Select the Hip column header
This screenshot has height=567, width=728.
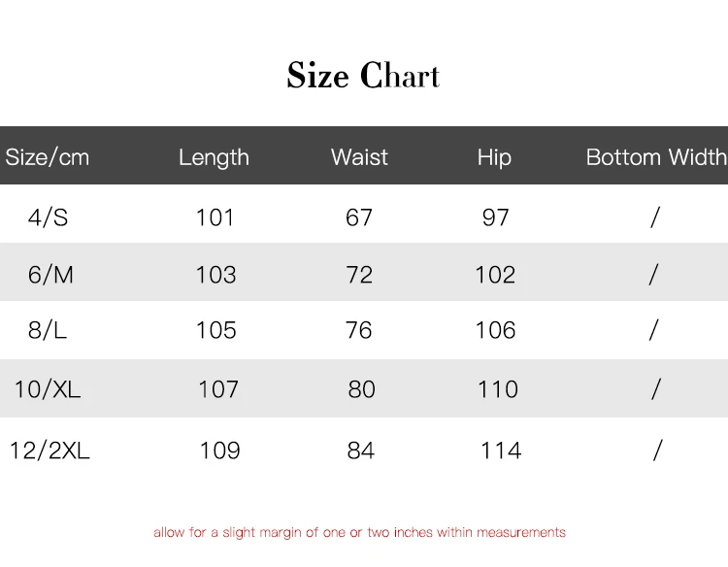coord(494,157)
